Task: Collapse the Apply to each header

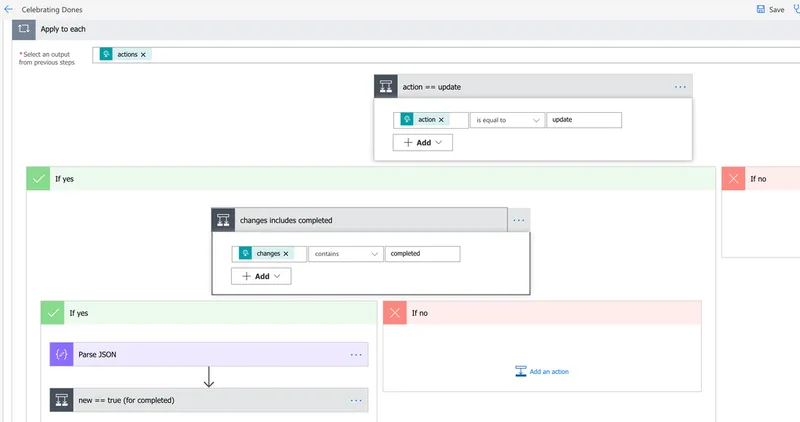Action: coord(408,29)
